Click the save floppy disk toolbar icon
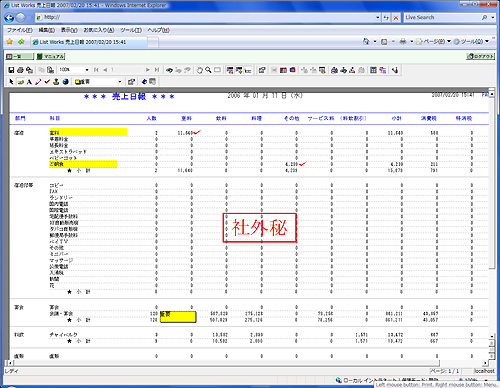 [x=11, y=70]
